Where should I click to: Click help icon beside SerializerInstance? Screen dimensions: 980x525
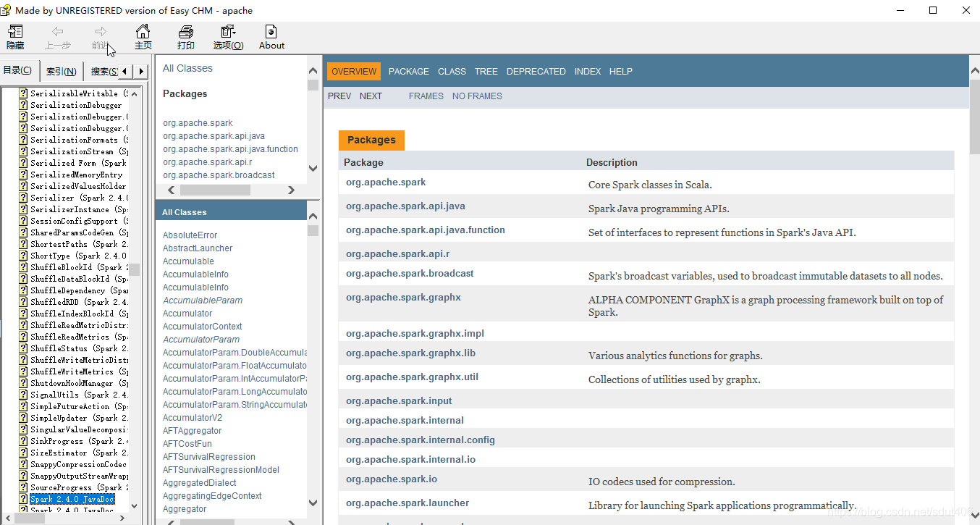click(23, 209)
